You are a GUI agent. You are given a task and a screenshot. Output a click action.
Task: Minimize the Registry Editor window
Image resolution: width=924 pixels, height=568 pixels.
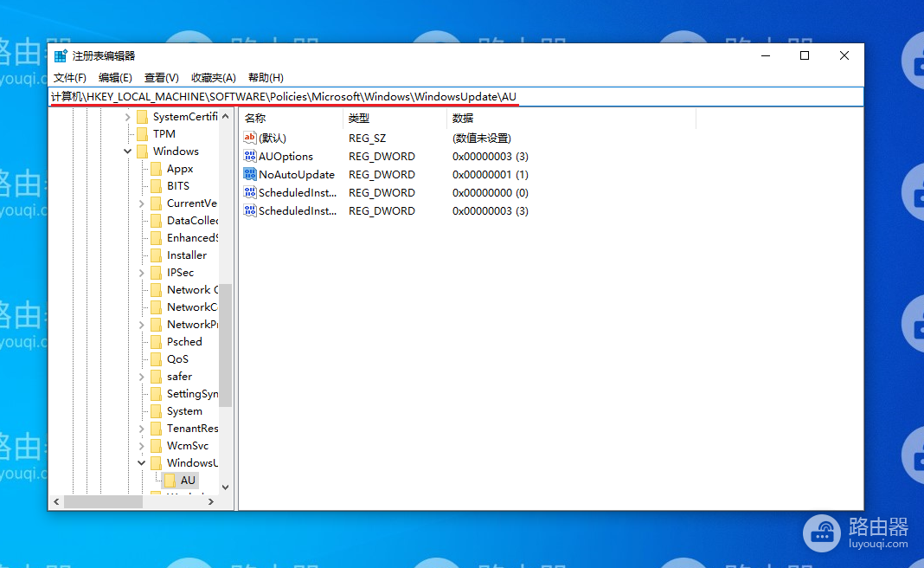click(x=766, y=55)
